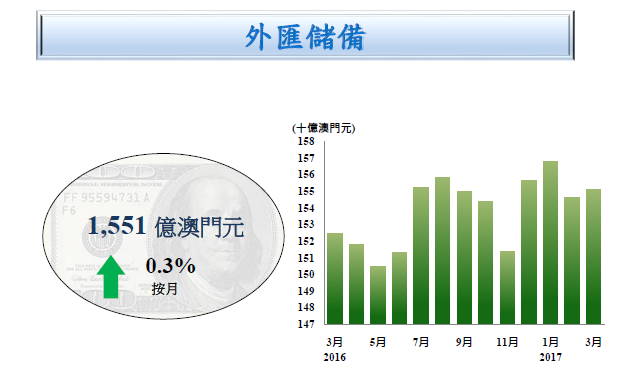Click the 1月 axis label

[x=551, y=342]
